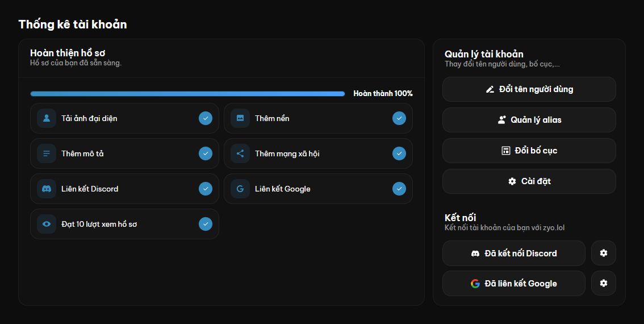Open Discord connection settings gear

(603, 254)
